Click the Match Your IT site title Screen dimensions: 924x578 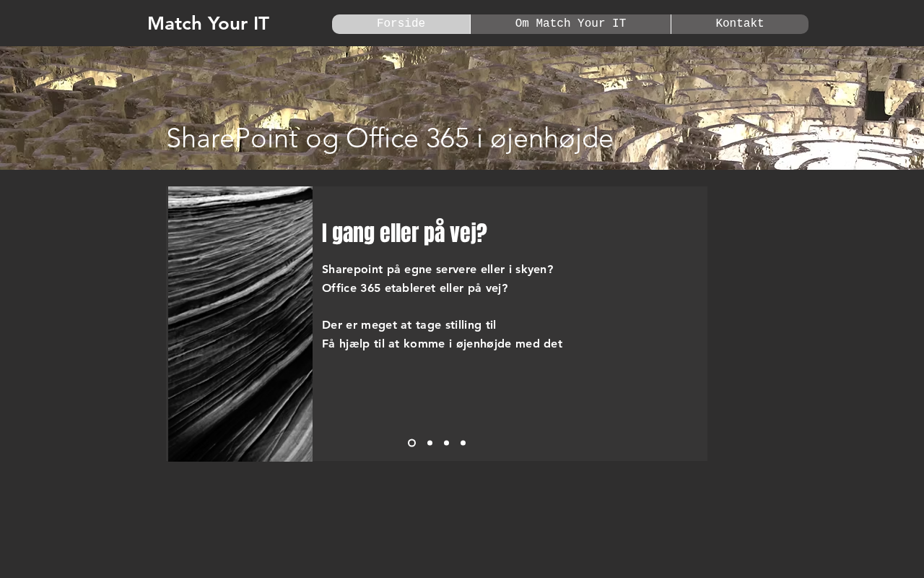[208, 24]
